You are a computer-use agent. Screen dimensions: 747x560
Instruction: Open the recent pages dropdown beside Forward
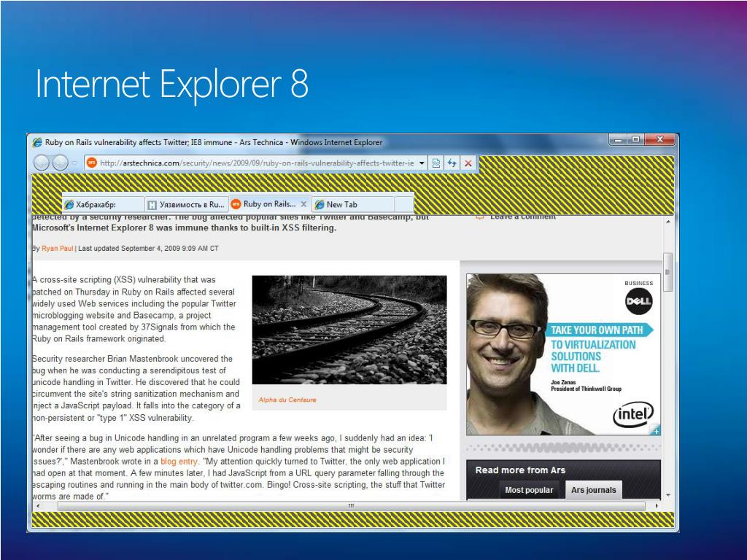[x=74, y=163]
